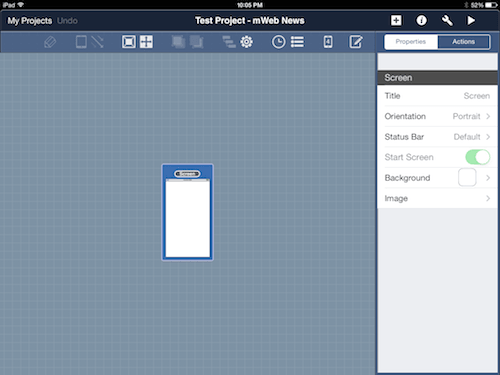
Task: Click the Screen section header
Action: [437, 78]
